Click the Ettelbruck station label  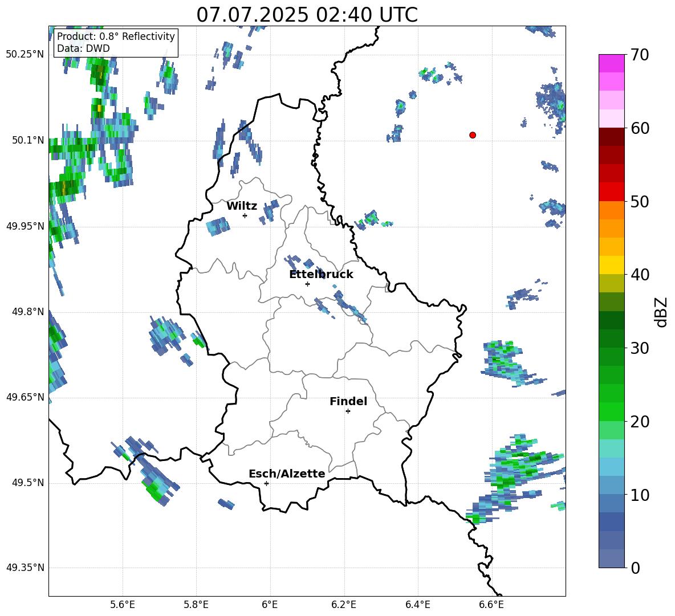(321, 275)
